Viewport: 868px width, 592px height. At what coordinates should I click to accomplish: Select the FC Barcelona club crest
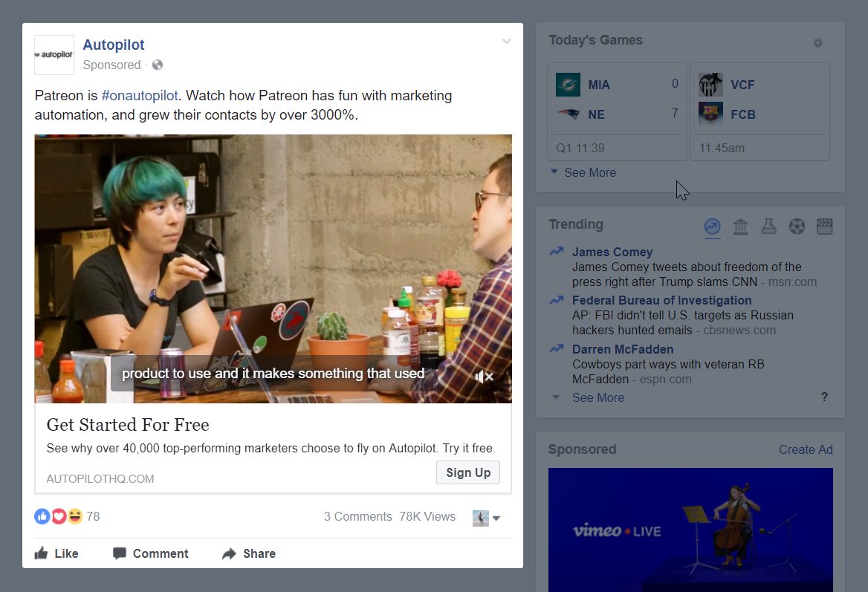[x=710, y=114]
